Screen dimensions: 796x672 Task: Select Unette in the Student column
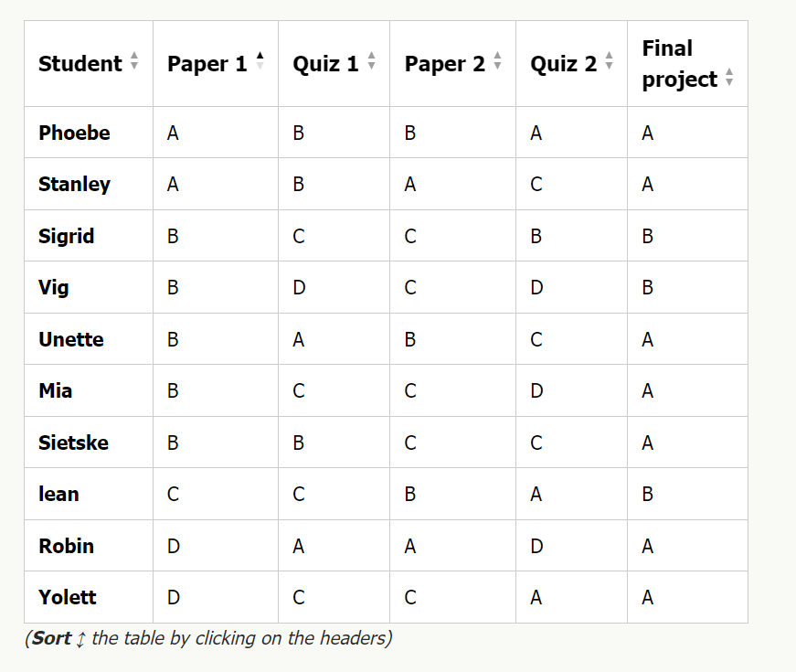70,339
